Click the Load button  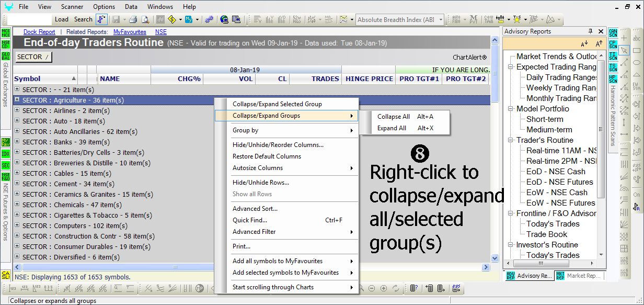(62, 19)
